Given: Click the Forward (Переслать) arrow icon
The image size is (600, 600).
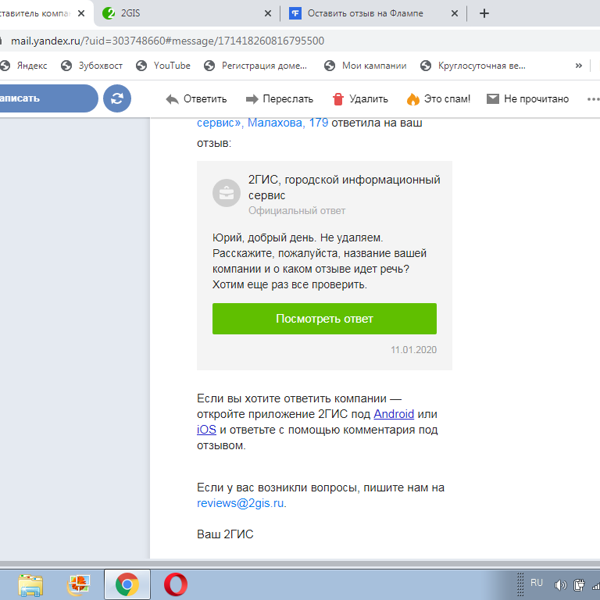Looking at the screenshot, I should coord(252,99).
